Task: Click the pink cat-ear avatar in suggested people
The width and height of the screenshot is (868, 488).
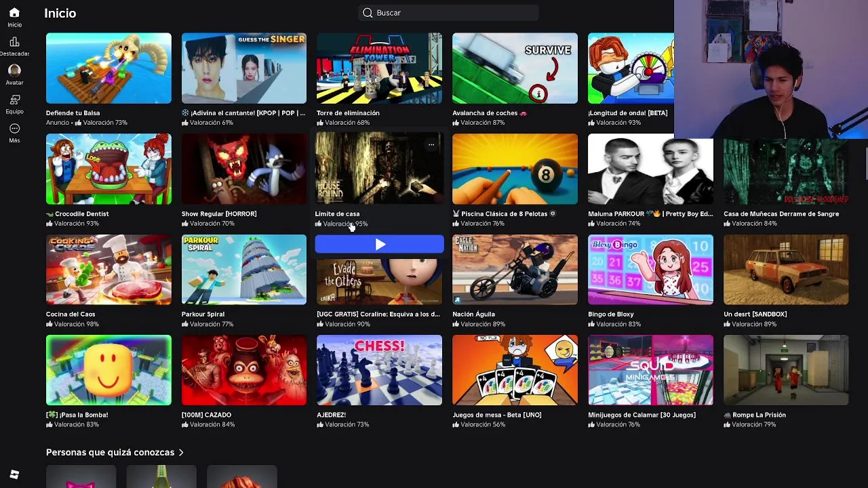Action: click(81, 477)
